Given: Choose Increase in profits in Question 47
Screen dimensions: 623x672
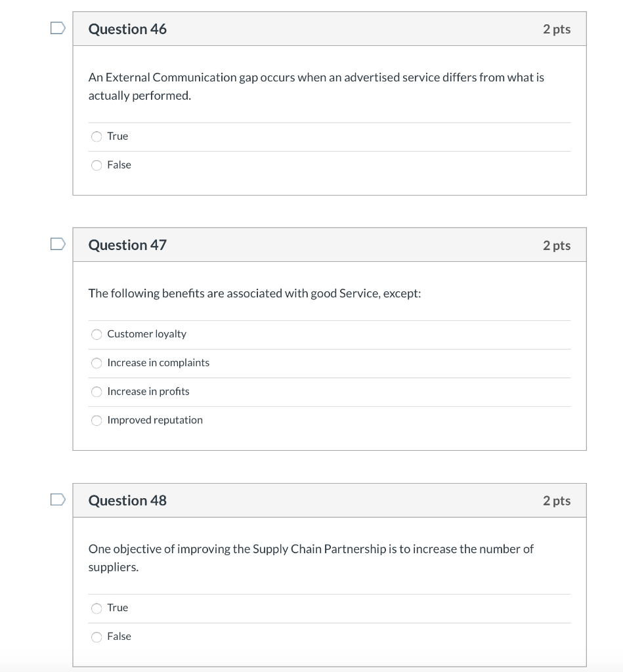Looking at the screenshot, I should coord(97,392).
